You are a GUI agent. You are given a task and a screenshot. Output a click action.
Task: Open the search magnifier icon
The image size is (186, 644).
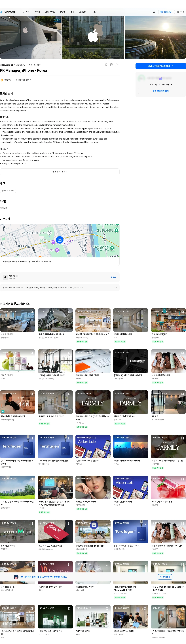[154, 12]
